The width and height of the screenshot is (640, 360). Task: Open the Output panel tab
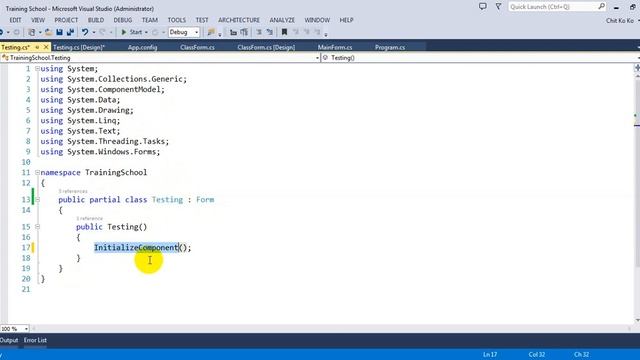click(9, 340)
